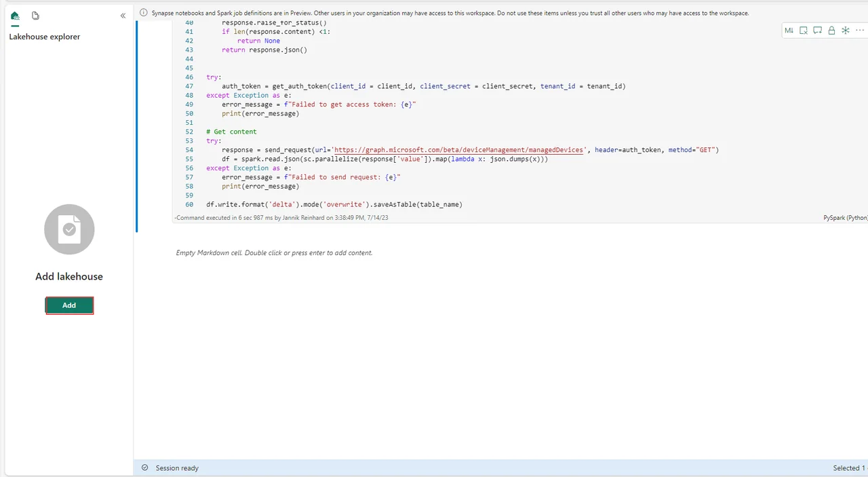Click the graph.microsoft.com managedDevices URL
The width and height of the screenshot is (868, 477).
(x=458, y=150)
